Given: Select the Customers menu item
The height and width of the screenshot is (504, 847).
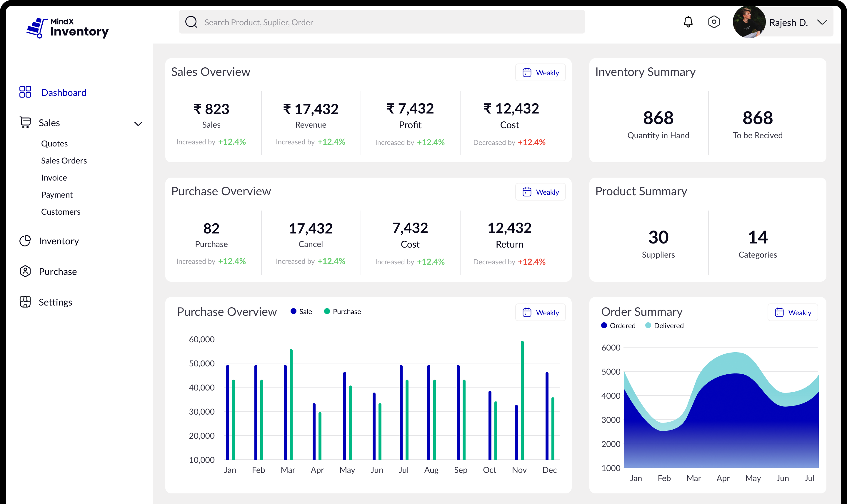Looking at the screenshot, I should [x=60, y=212].
